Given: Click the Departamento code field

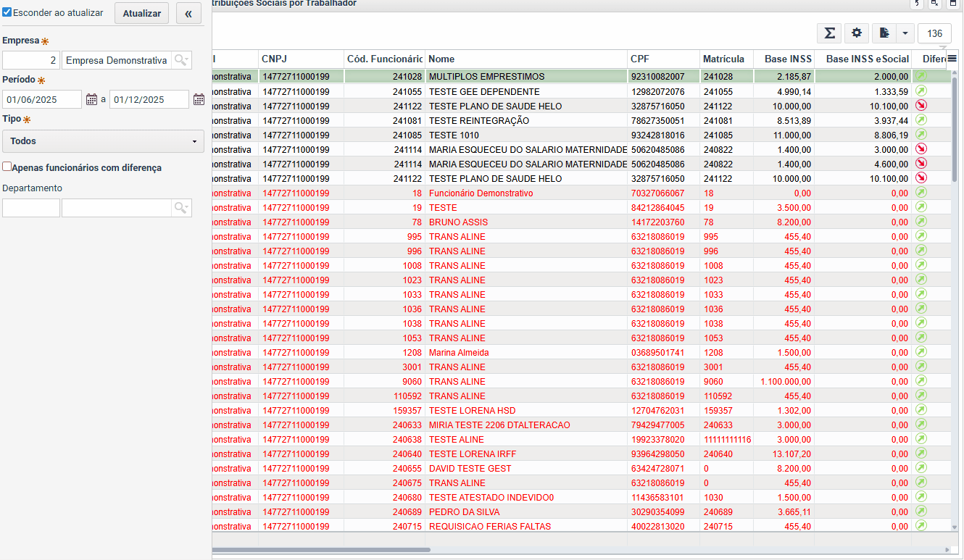Looking at the screenshot, I should 31,208.
